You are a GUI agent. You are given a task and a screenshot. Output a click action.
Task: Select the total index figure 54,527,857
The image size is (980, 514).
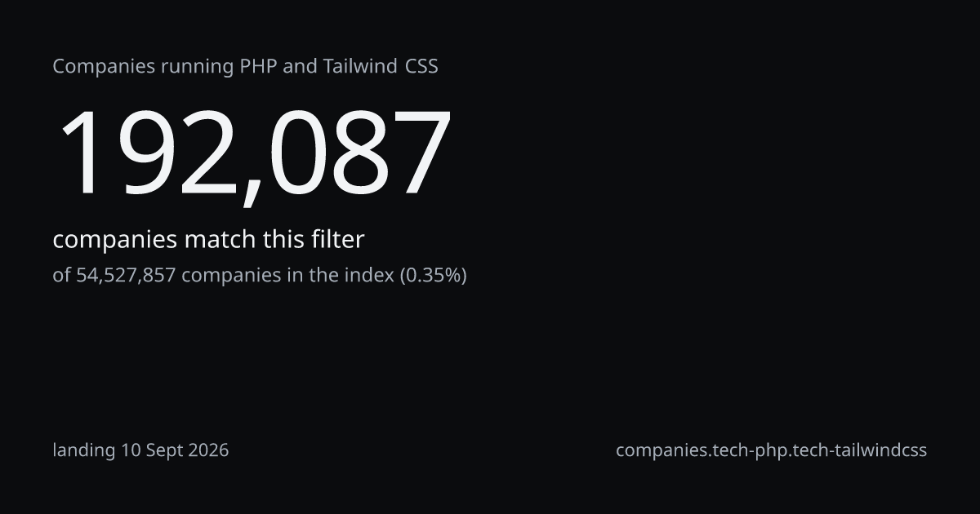tap(126, 276)
